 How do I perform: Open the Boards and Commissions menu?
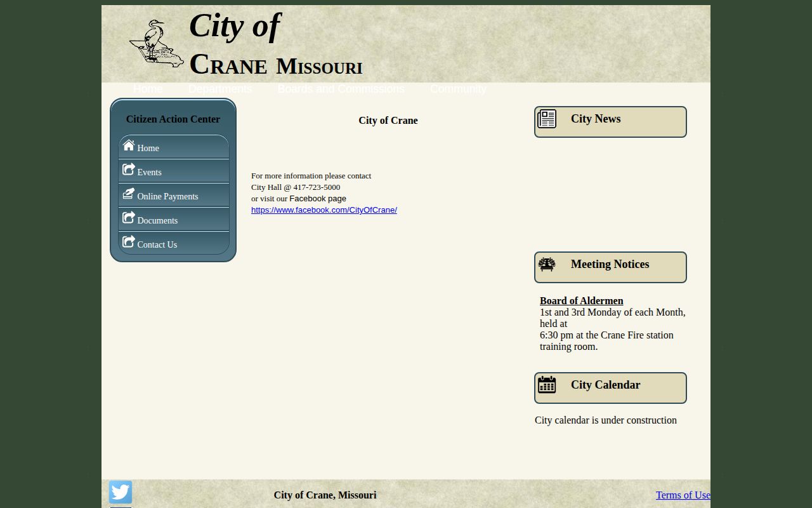coord(341,89)
